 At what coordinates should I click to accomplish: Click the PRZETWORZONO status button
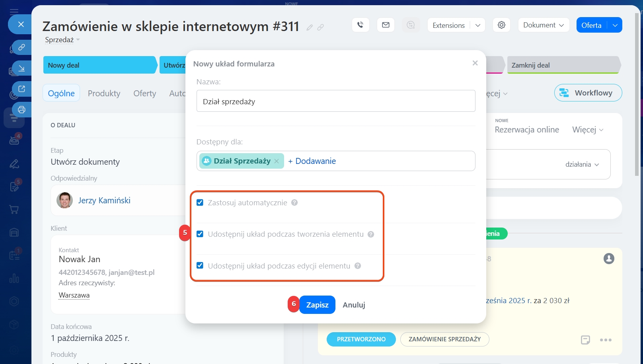[361, 339]
